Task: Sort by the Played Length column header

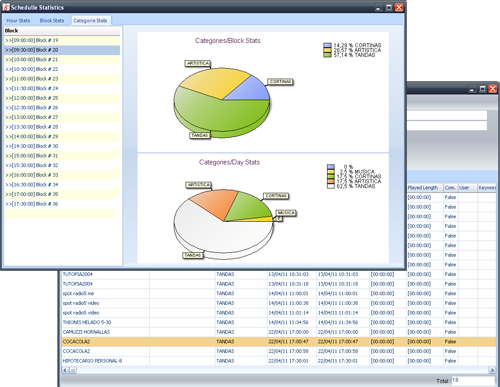Action: (x=424, y=188)
